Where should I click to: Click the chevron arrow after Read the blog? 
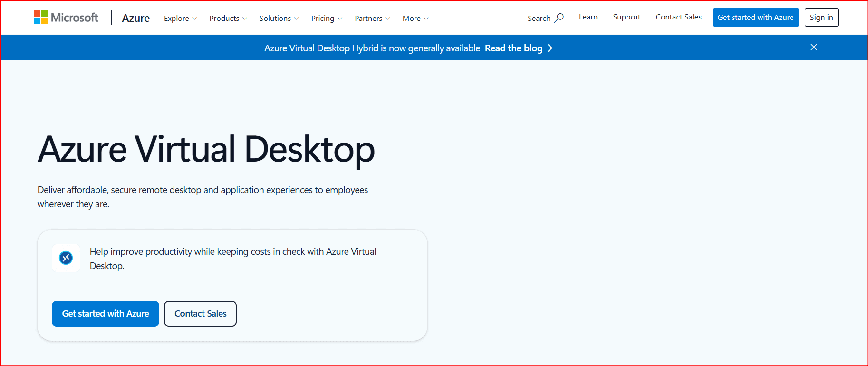coord(550,48)
